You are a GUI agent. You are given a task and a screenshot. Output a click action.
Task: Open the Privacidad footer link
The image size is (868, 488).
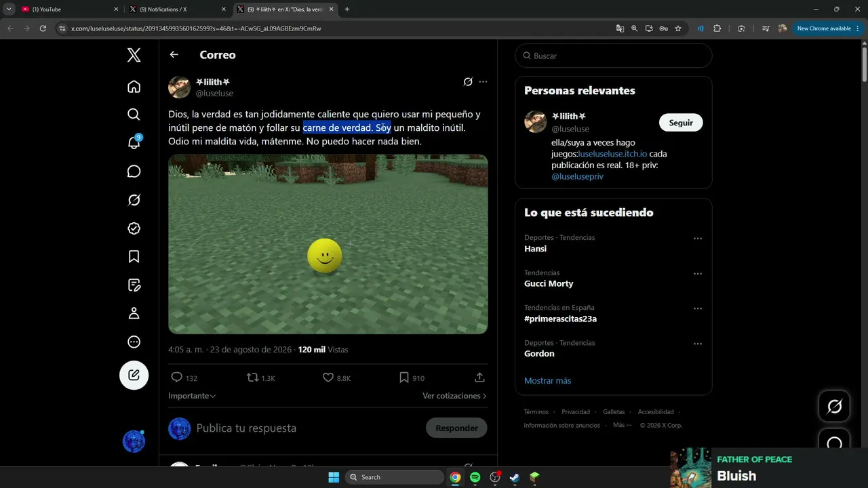(x=576, y=411)
